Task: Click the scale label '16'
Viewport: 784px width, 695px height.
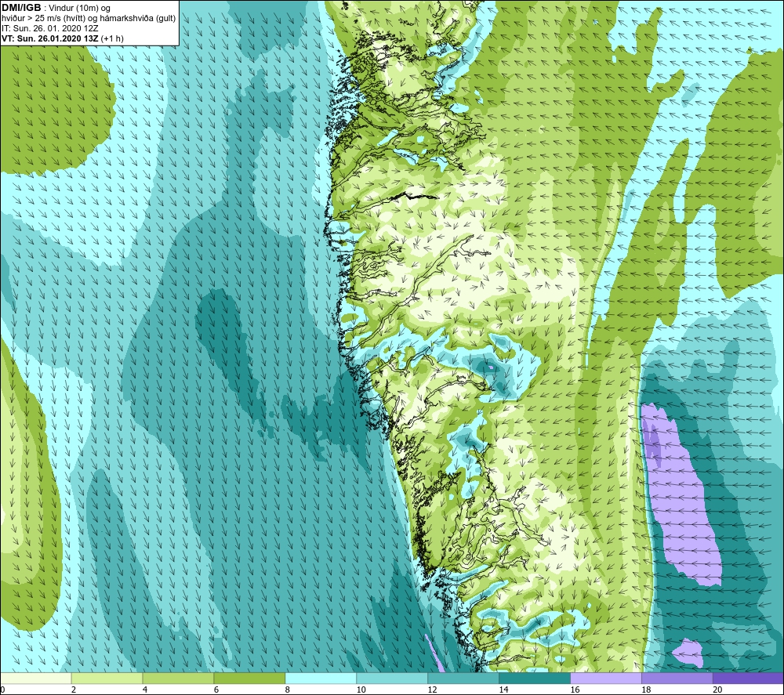Action: point(575,690)
